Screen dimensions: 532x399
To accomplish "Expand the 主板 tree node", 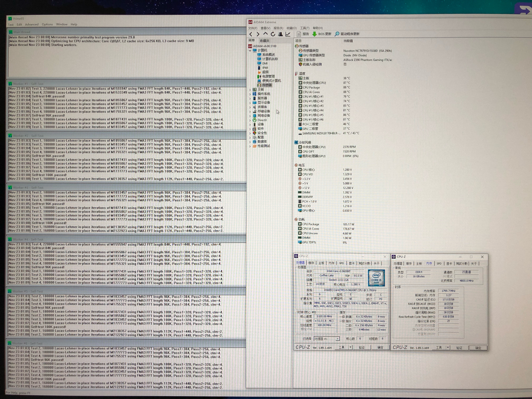I will [x=250, y=89].
